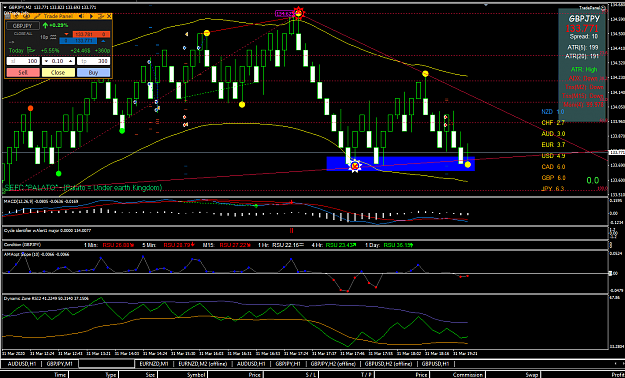This screenshot has height=378, width=625.
Task: Close the Trade Panel with the X icon
Action: (x=109, y=16)
